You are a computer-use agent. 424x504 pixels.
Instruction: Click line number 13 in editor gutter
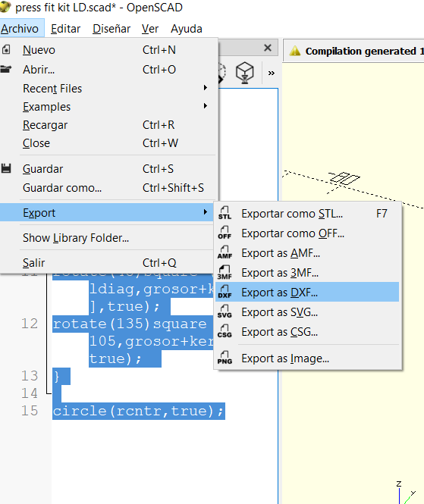click(x=30, y=376)
